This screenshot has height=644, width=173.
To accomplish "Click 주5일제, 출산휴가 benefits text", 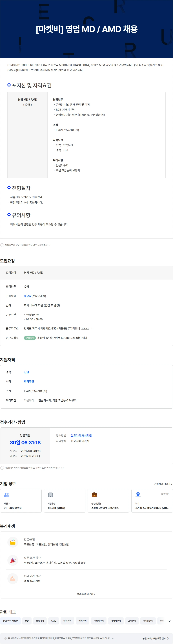I will click(x=55, y=563).
